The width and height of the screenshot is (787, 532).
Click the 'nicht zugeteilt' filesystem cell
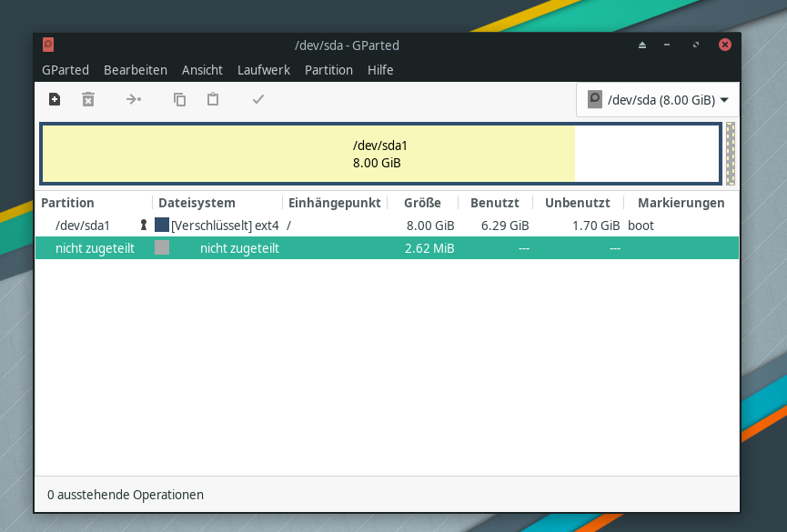[x=239, y=248]
